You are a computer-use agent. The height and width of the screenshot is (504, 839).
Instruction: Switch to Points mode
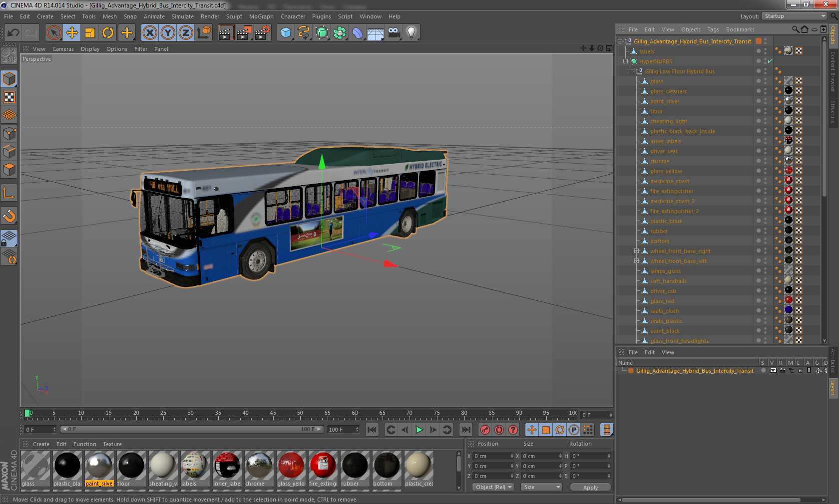pos(9,133)
